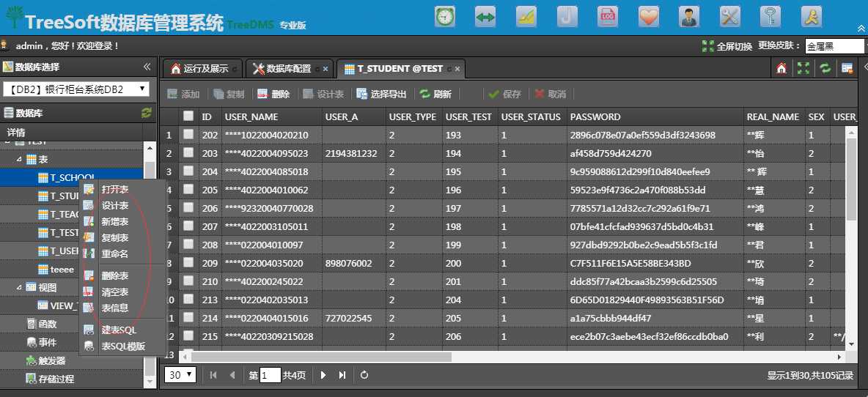Click 设计表 toolbar button
Image resolution: width=868 pixels, height=397 pixels.
pyautogui.click(x=323, y=94)
